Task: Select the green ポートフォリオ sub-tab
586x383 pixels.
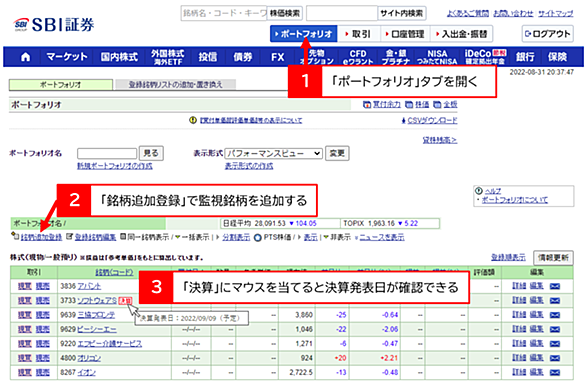Action: (x=61, y=84)
